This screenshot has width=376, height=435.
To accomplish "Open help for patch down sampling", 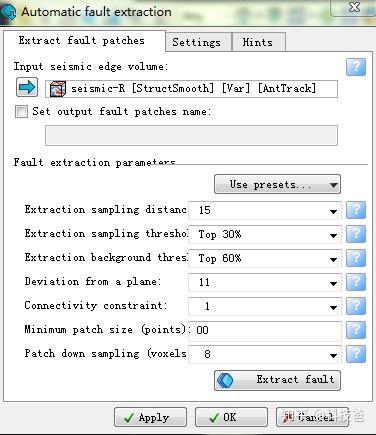I will point(356,354).
